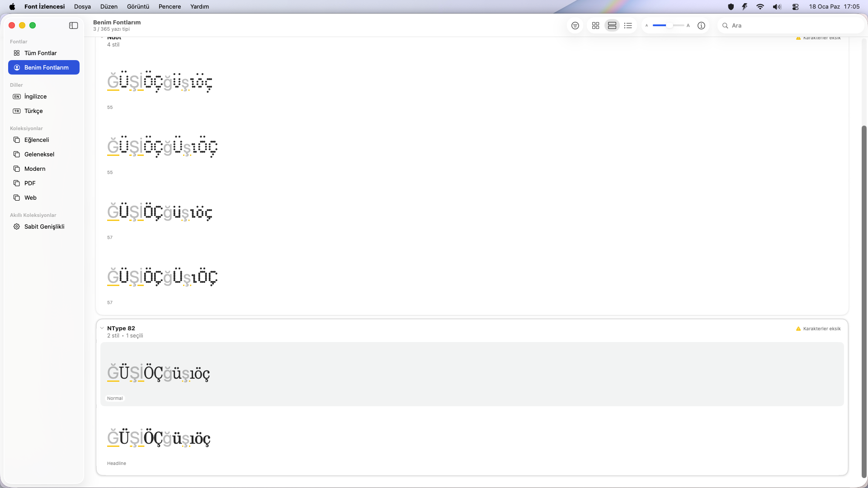Open Control Center in menu bar
Image resolution: width=868 pixels, height=488 pixels.
tap(795, 6)
